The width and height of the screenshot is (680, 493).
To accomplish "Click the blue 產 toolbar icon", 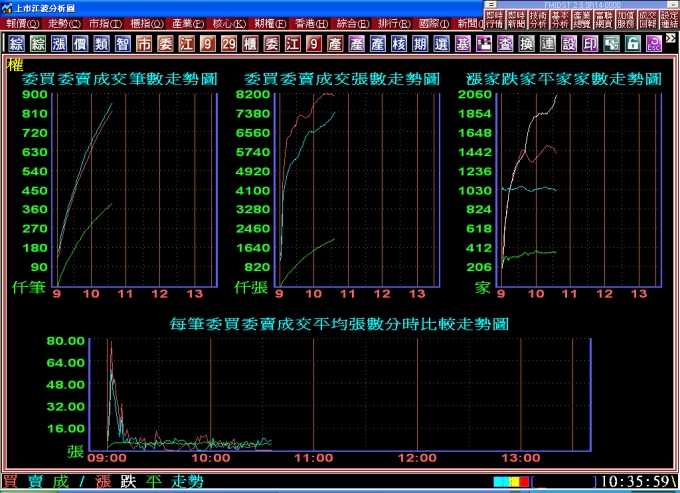I will pos(378,44).
